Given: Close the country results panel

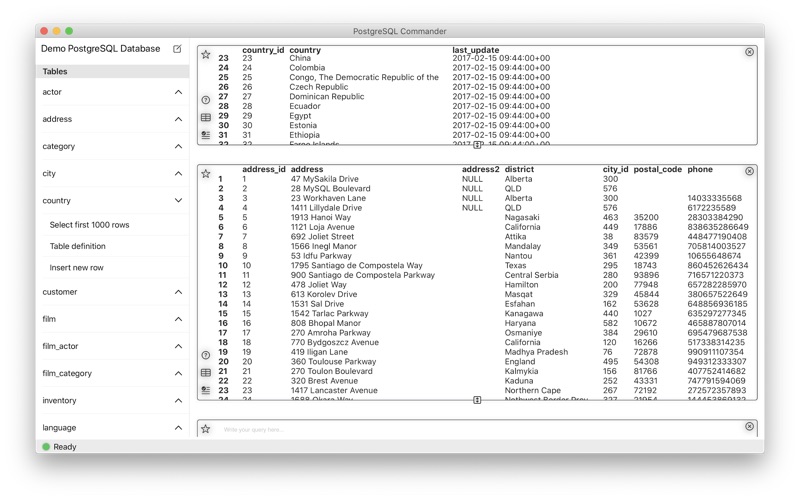Looking at the screenshot, I should click(x=749, y=52).
